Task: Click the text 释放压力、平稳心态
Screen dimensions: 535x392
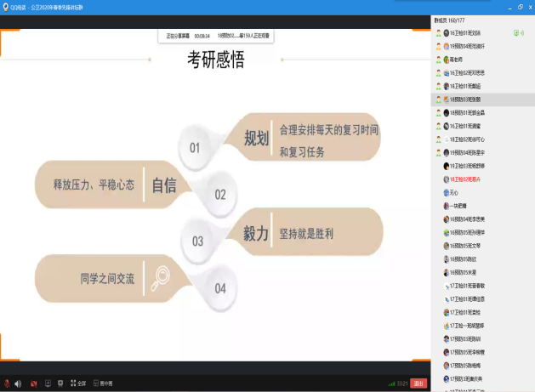Action: pos(94,185)
